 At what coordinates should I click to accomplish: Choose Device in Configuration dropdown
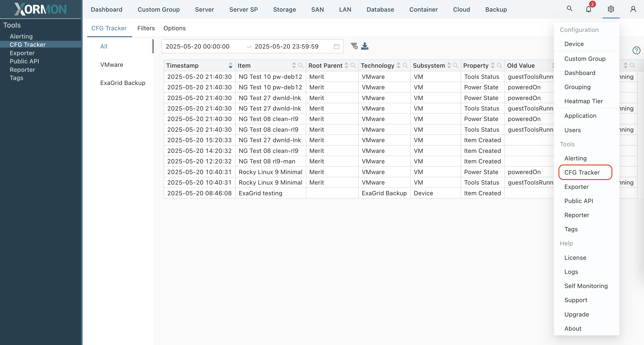[x=574, y=44]
